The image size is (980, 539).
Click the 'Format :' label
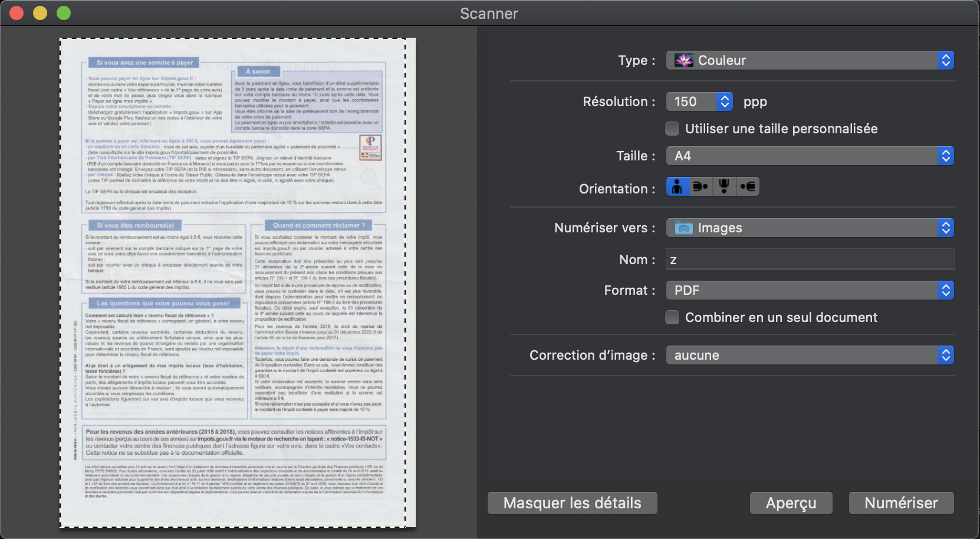(630, 290)
